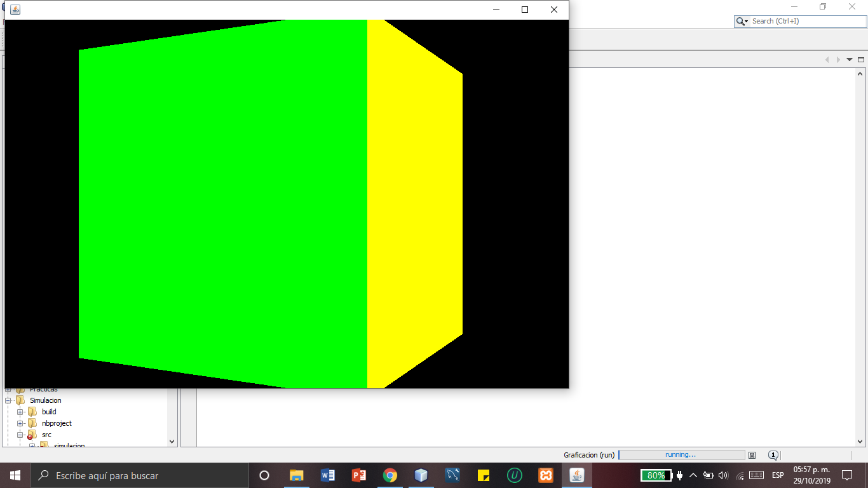
Task: Open XAMPP Control Panel from the taskbar
Action: coord(546,475)
